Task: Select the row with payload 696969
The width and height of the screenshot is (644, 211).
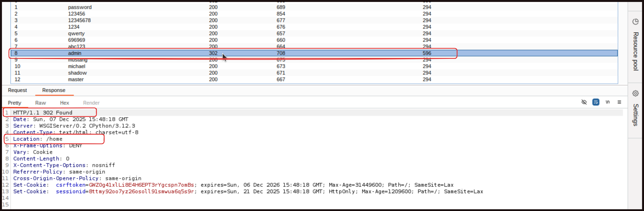Action: [314, 40]
